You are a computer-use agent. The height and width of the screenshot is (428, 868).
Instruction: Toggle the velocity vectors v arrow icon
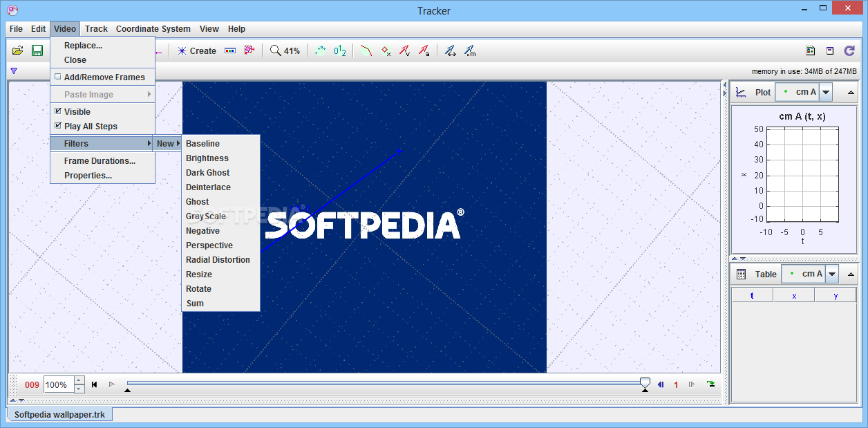tap(405, 50)
